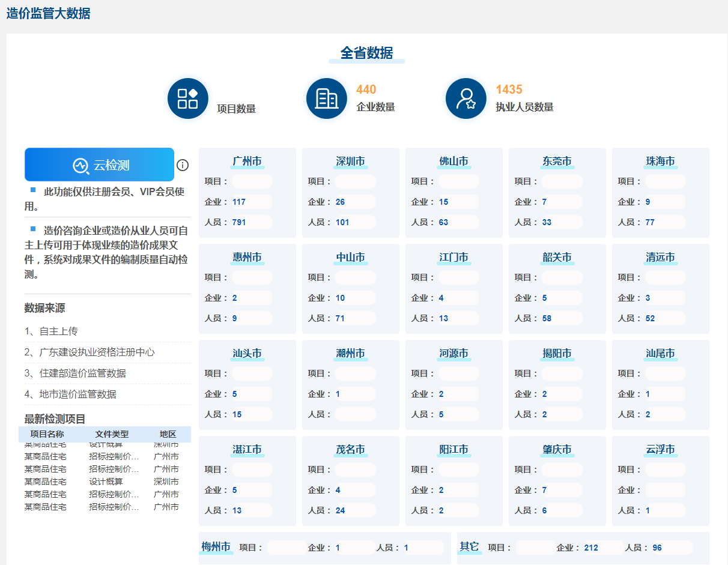Click the empty 项目 field of 梅州市

(287, 548)
